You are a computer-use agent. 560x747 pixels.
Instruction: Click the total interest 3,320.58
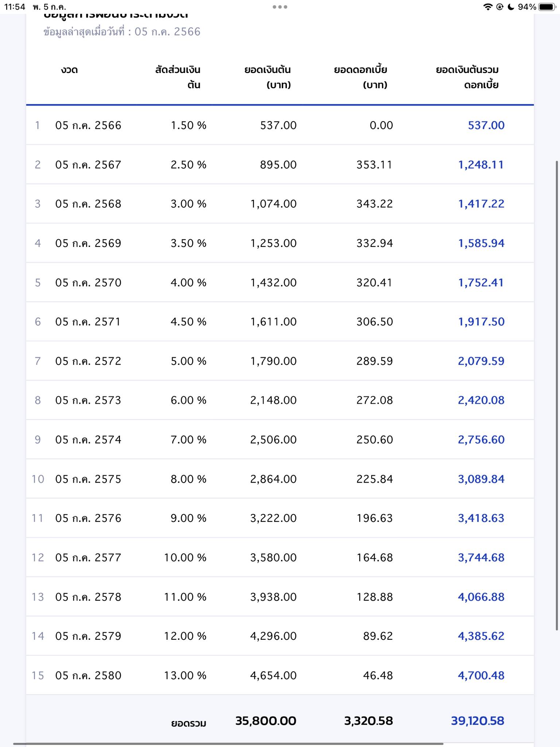point(369,721)
